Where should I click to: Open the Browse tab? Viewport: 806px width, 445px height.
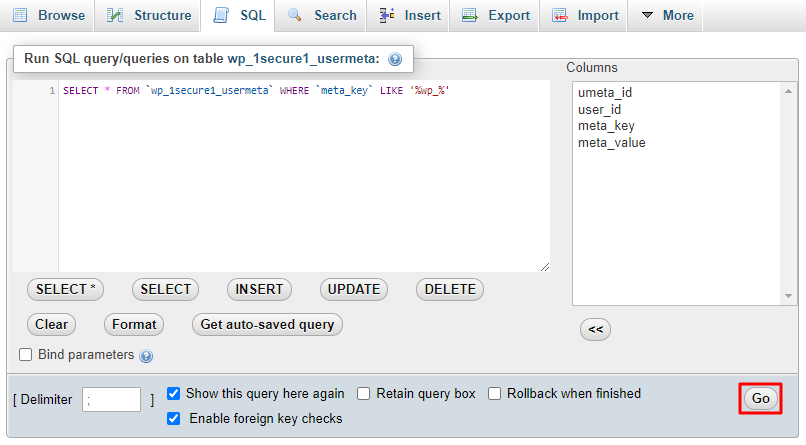pos(47,15)
